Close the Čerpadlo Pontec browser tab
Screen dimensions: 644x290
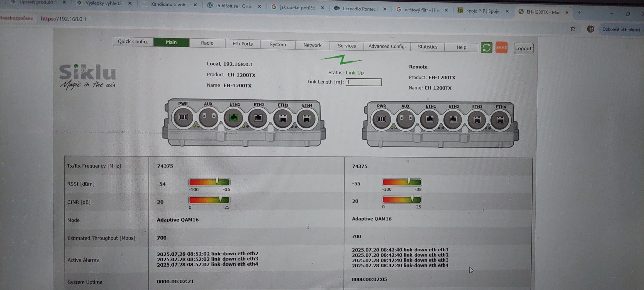[385, 9]
